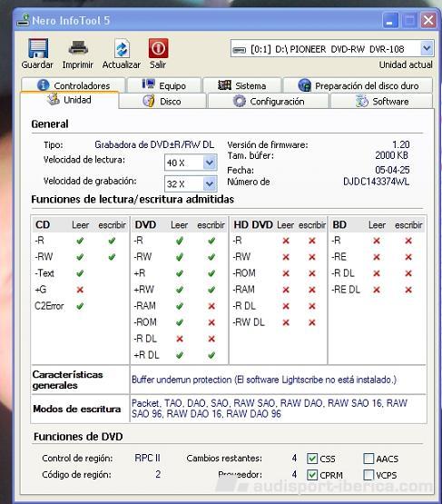Viewport: 442px width, 504px height.
Task: Click the green check for CD -Text Leer
Action: pos(80,273)
